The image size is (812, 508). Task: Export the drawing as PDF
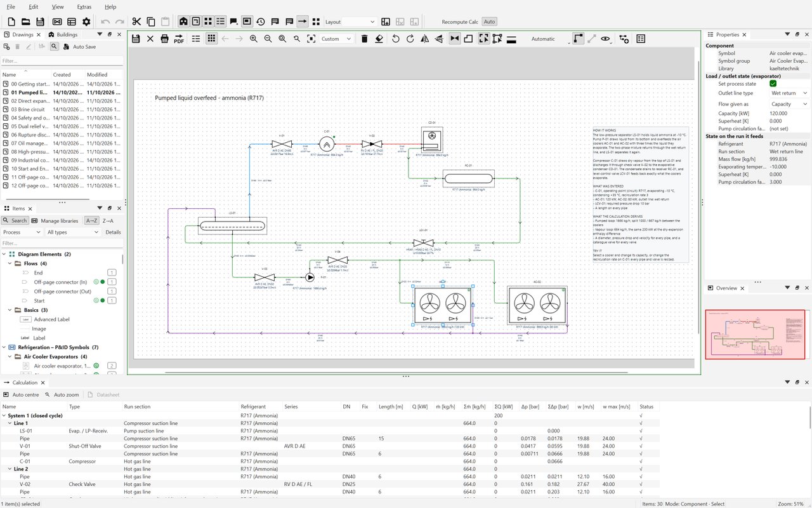pyautogui.click(x=179, y=39)
